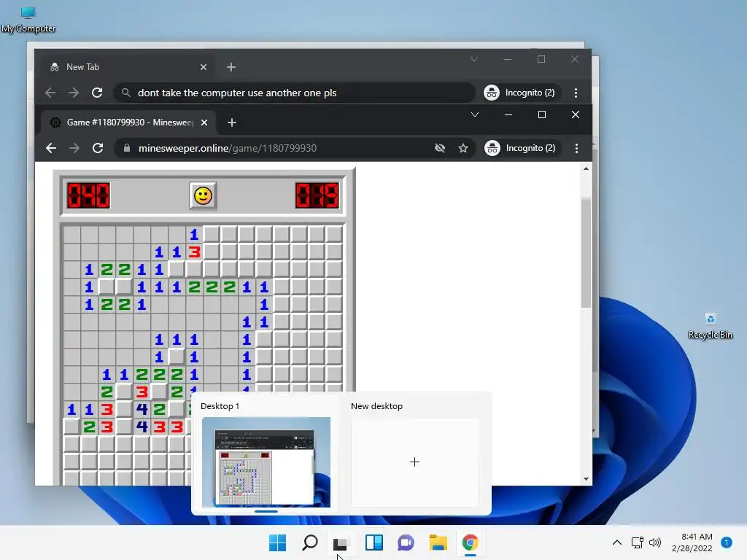Open Chrome menu in the Minesweeper window
The width and height of the screenshot is (747, 560).
576,148
